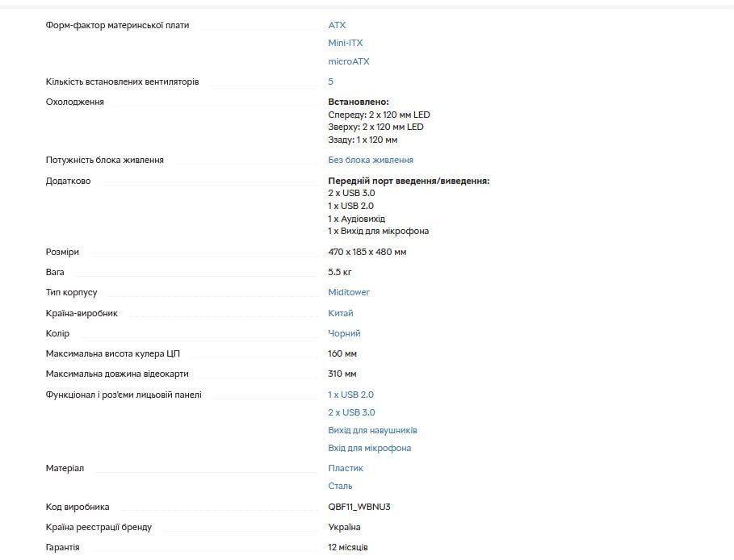Image resolution: width=734 pixels, height=560 pixels.
Task: Click the 'Сталь' material link
Action: pos(340,486)
